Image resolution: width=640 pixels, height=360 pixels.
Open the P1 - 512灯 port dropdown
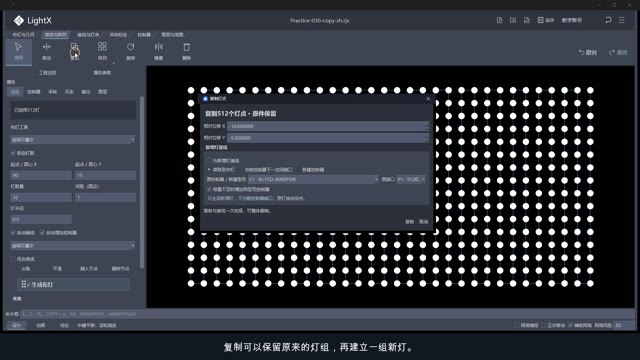411,179
